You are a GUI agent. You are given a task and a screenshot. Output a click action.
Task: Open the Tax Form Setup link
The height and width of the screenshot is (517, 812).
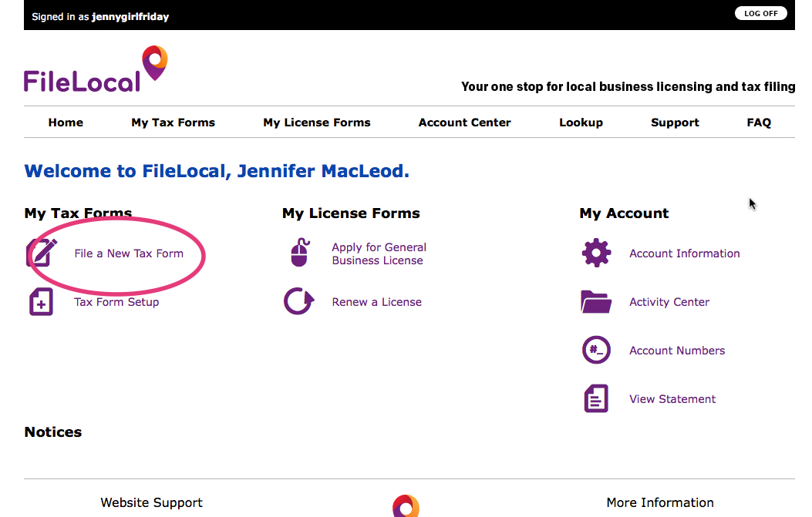[x=116, y=302]
